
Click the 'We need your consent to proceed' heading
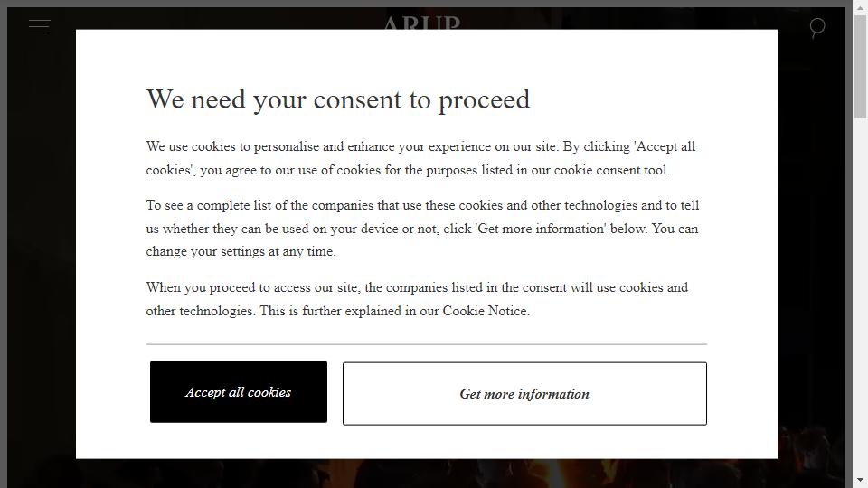(338, 100)
